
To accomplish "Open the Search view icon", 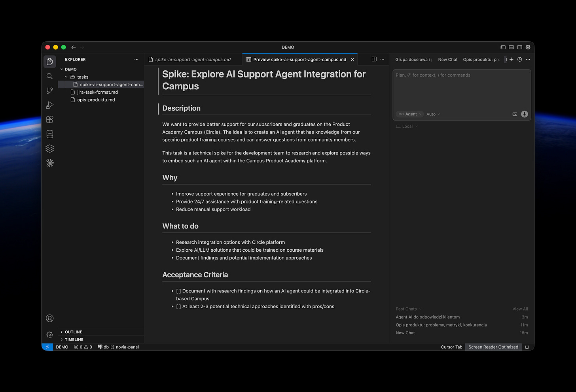I will pos(49,76).
